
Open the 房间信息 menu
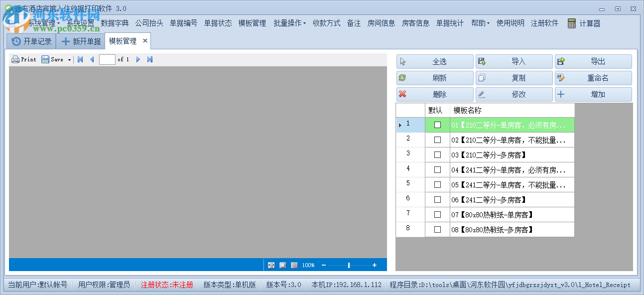[381, 23]
